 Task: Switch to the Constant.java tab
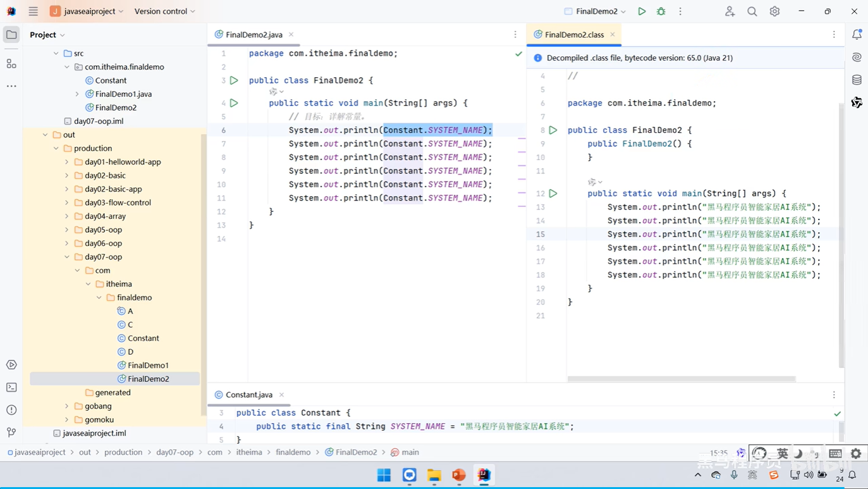point(247,394)
